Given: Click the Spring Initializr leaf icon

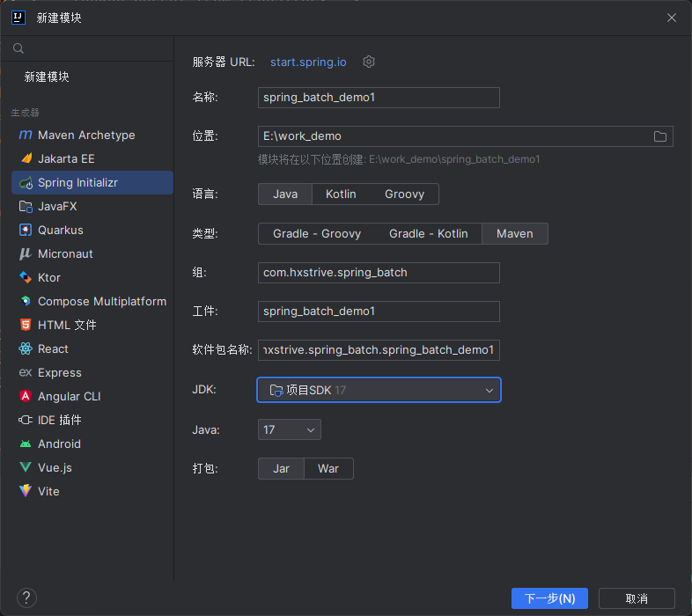Looking at the screenshot, I should (x=26, y=182).
